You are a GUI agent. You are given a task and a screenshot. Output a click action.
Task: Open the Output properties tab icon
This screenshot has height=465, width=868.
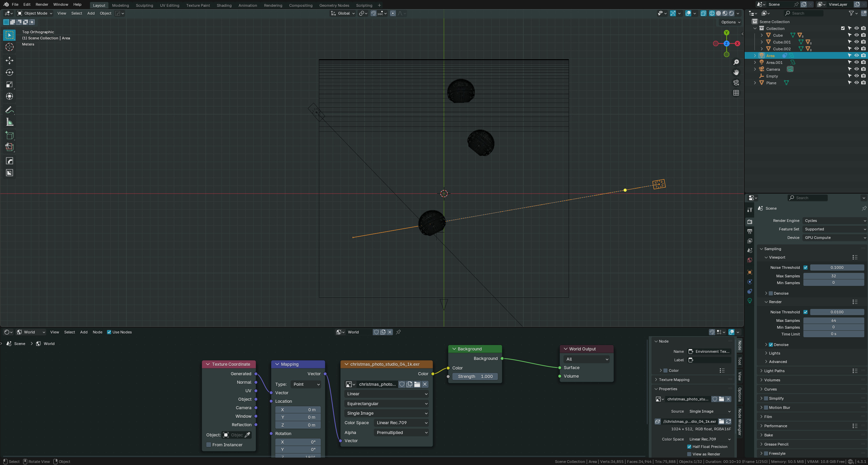(x=750, y=231)
